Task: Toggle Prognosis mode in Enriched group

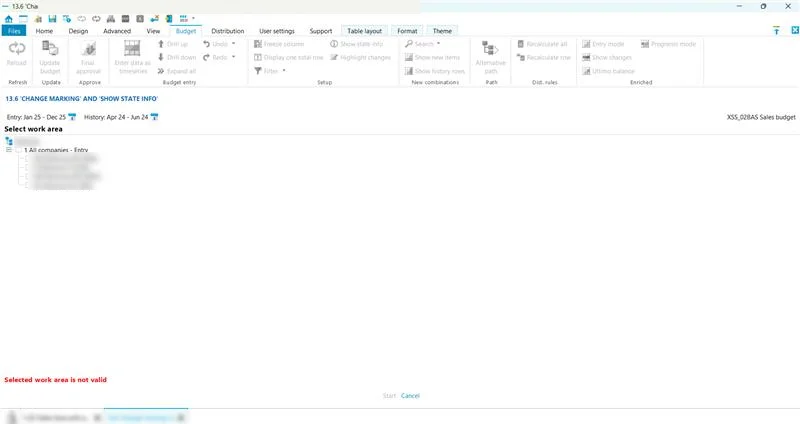Action: (668, 44)
